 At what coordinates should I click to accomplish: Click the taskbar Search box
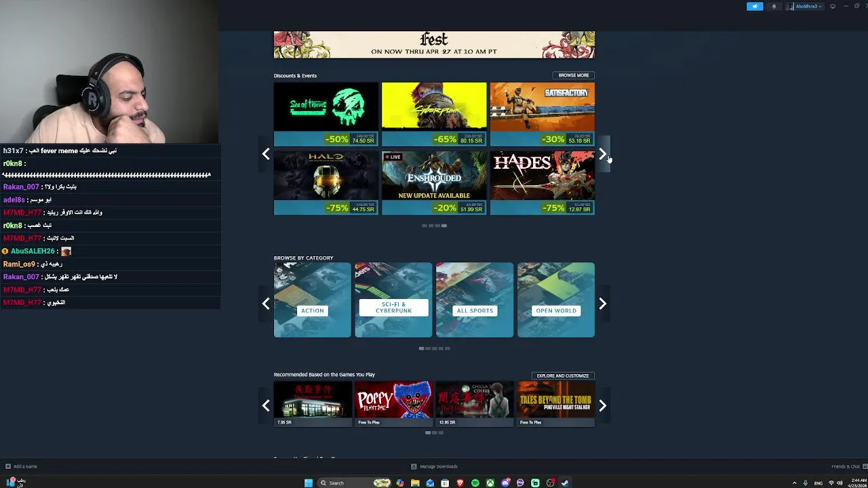(355, 483)
